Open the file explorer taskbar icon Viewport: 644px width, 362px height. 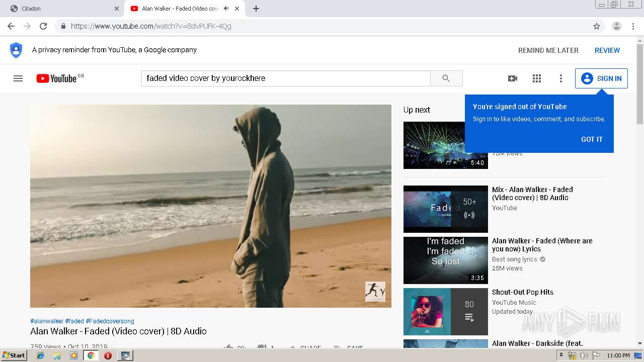point(57,355)
